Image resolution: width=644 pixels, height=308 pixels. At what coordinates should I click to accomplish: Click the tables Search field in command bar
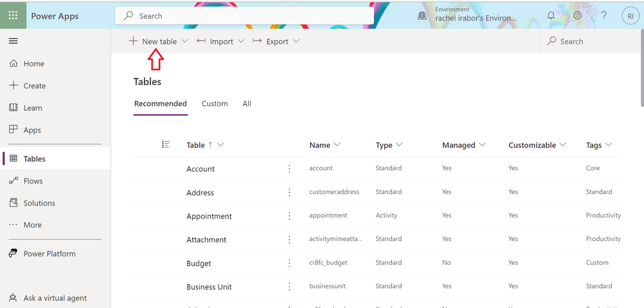pyautogui.click(x=591, y=41)
